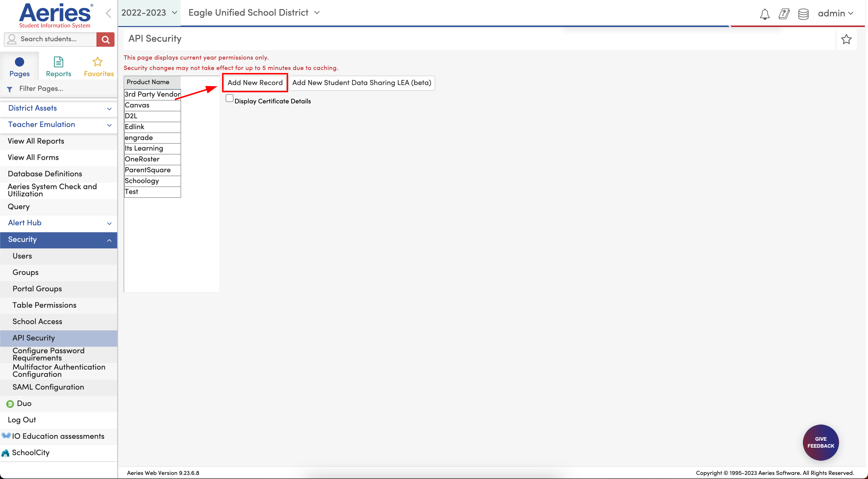This screenshot has width=868, height=479.
Task: Select the ParentSquare product row
Action: [152, 170]
